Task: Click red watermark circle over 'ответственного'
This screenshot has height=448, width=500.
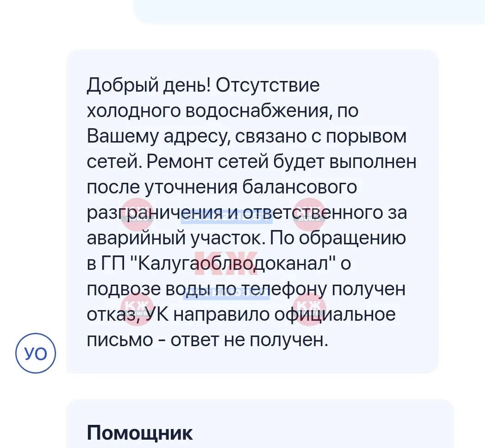Action: (309, 214)
